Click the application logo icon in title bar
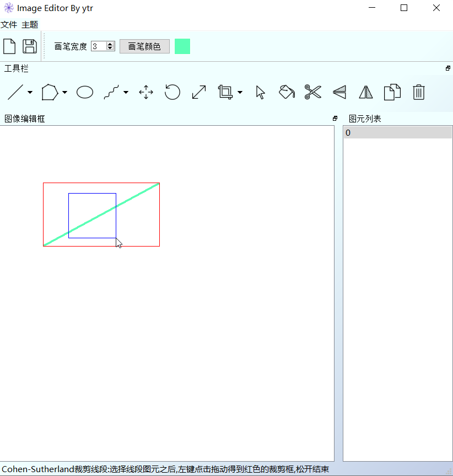453x476 pixels. pyautogui.click(x=8, y=8)
